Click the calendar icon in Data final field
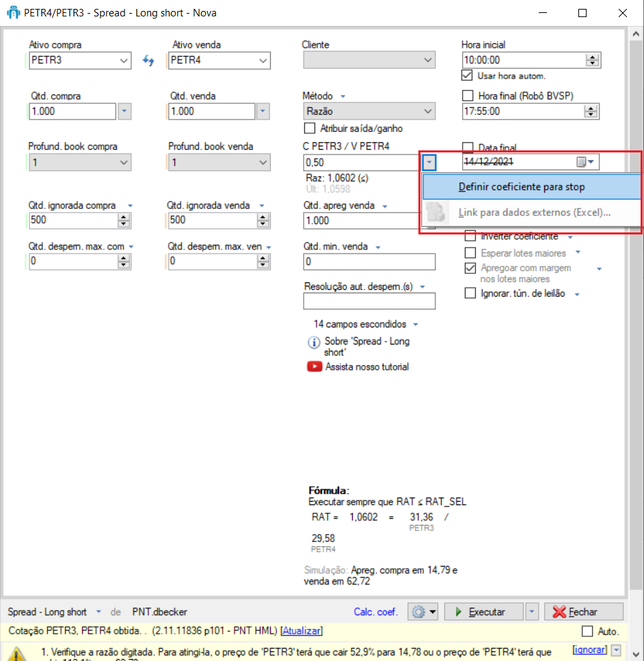This screenshot has height=661, width=644. coord(581,162)
